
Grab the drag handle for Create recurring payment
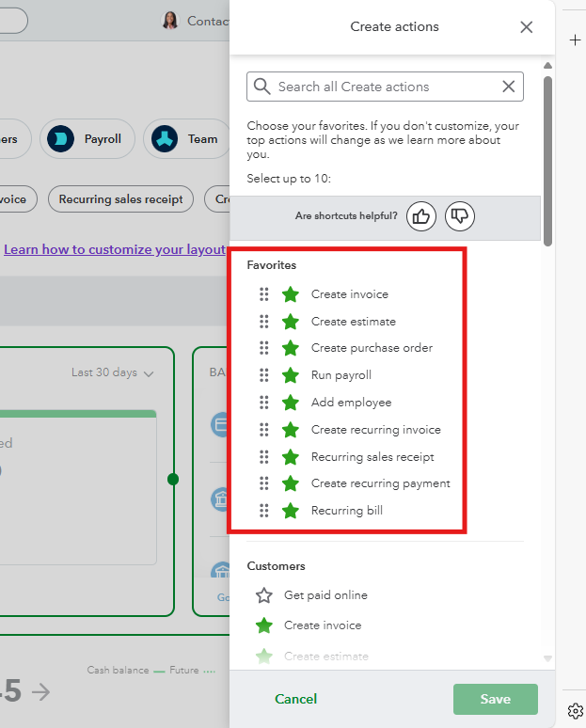pyautogui.click(x=263, y=483)
